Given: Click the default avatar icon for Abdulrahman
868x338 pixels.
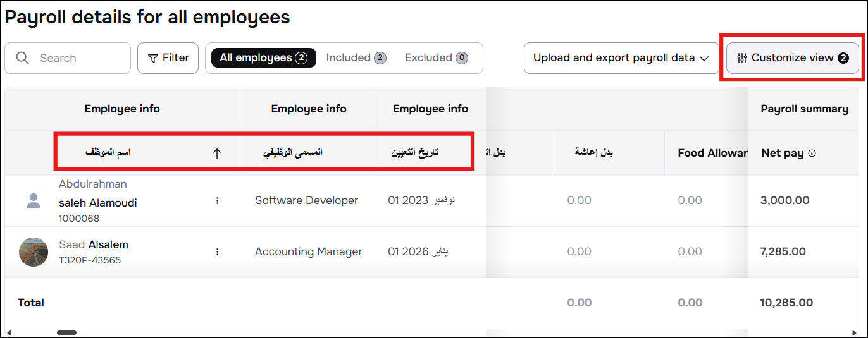Looking at the screenshot, I should [x=34, y=201].
